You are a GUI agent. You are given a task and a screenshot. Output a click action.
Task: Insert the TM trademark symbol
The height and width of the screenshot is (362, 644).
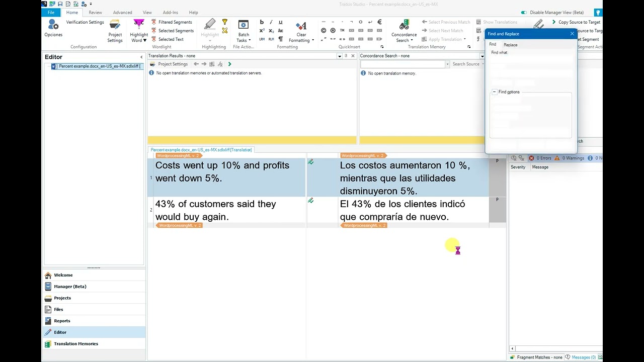coord(342,31)
